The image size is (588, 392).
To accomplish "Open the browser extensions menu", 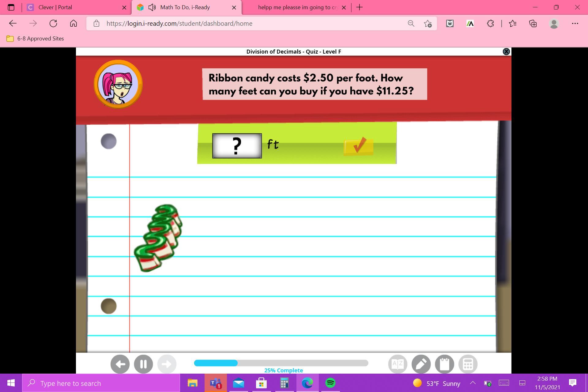I will click(490, 24).
